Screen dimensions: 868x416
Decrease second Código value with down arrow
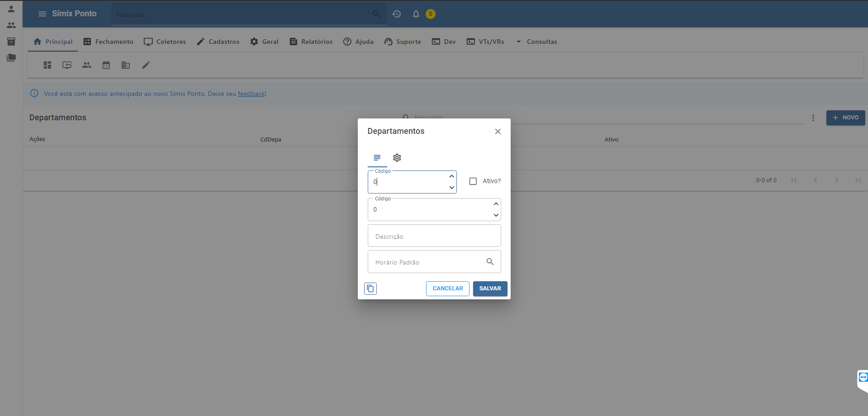(496, 215)
